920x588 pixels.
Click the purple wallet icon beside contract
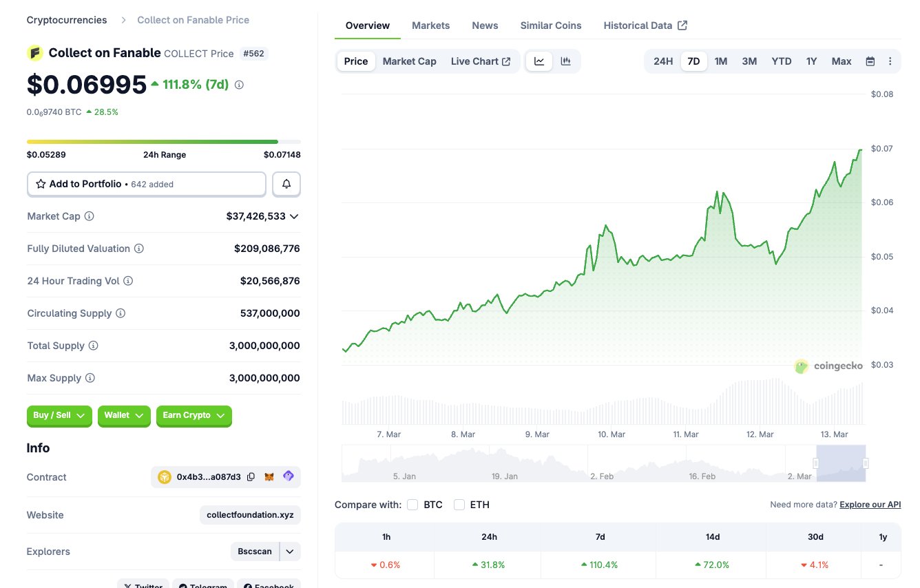[x=289, y=476]
